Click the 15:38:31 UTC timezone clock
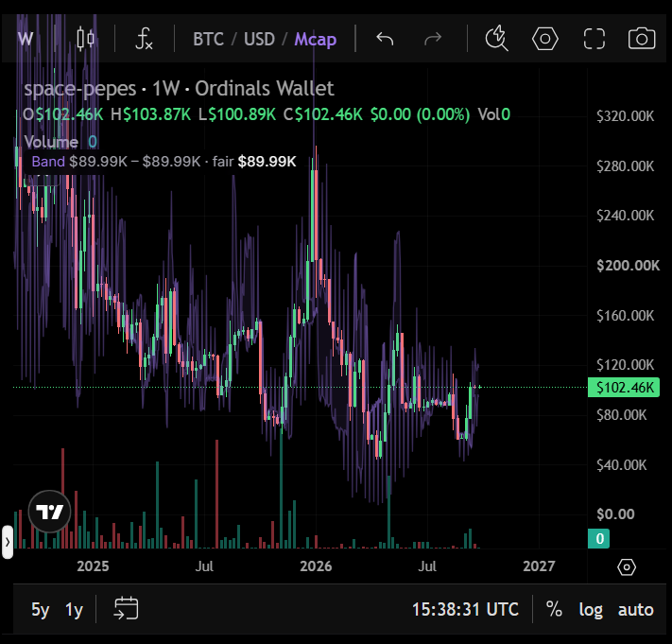This screenshot has width=672, height=644. coord(465,609)
